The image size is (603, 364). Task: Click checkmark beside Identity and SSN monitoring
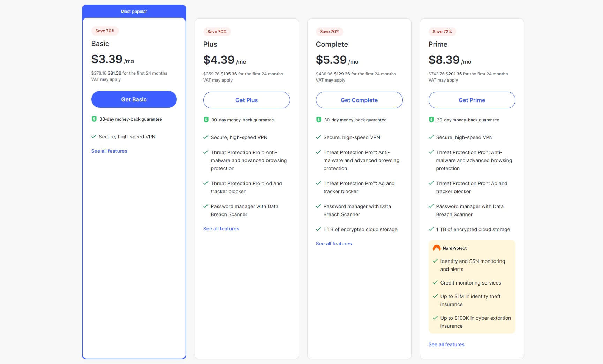pyautogui.click(x=435, y=261)
